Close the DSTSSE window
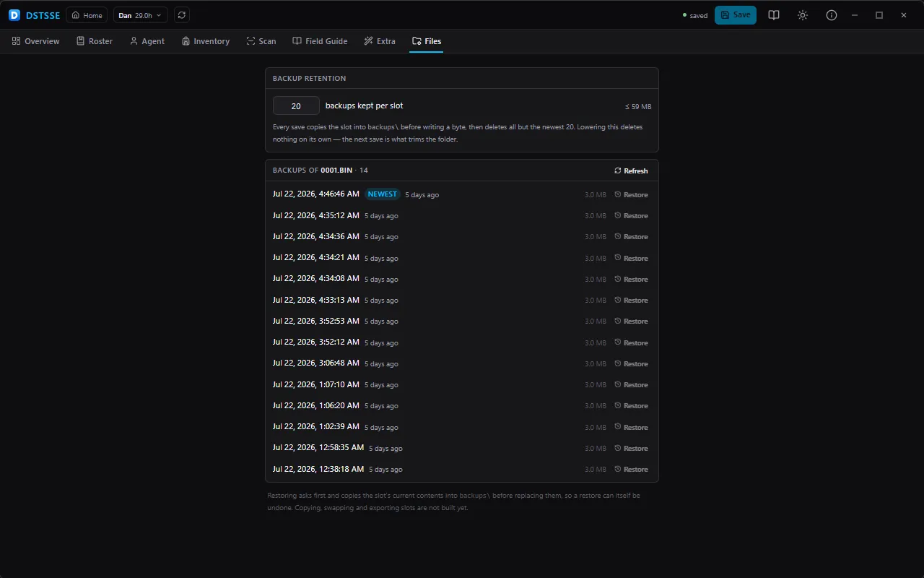Image resolution: width=924 pixels, height=578 pixels. click(x=904, y=15)
